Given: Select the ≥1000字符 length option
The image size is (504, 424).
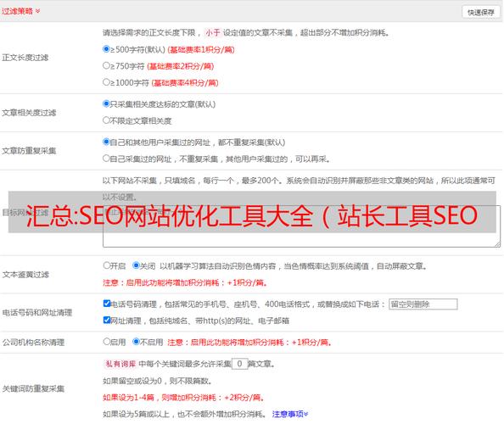Looking at the screenshot, I should 106,82.
